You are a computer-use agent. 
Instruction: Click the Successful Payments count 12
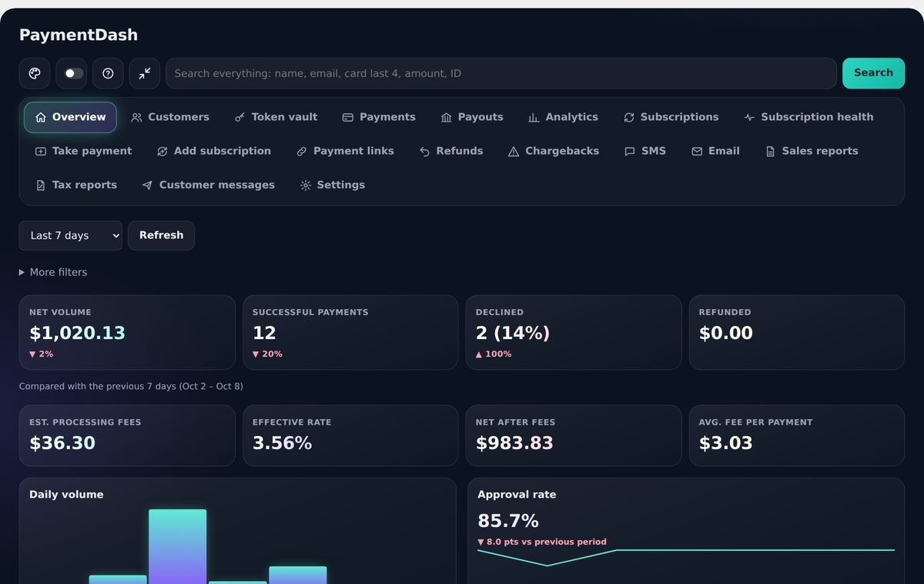pyautogui.click(x=264, y=333)
